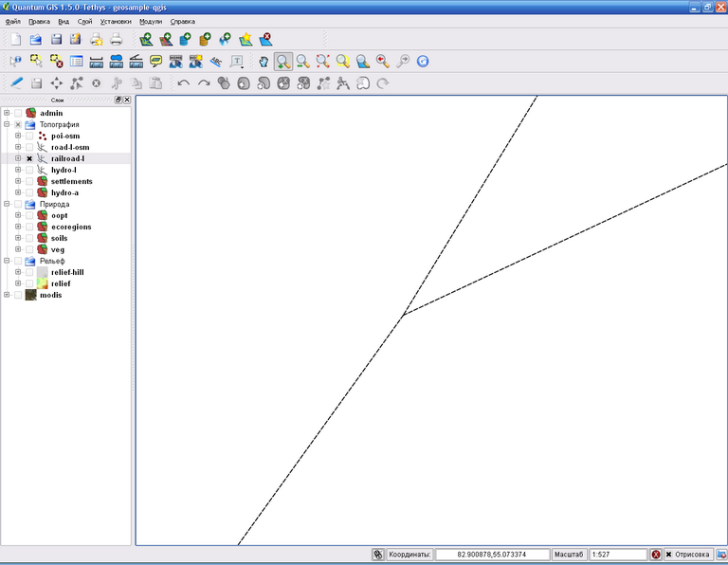Click the scale field showing 1:527

[x=616, y=555]
